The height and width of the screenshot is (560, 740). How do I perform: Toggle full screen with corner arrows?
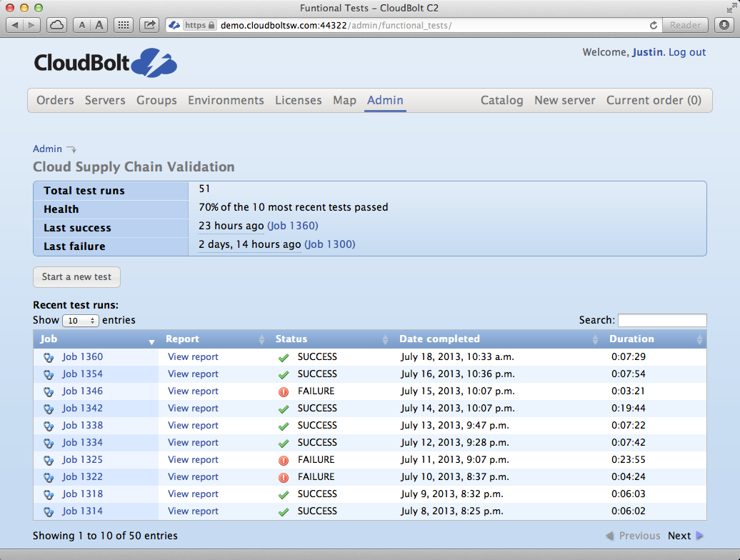[x=731, y=8]
